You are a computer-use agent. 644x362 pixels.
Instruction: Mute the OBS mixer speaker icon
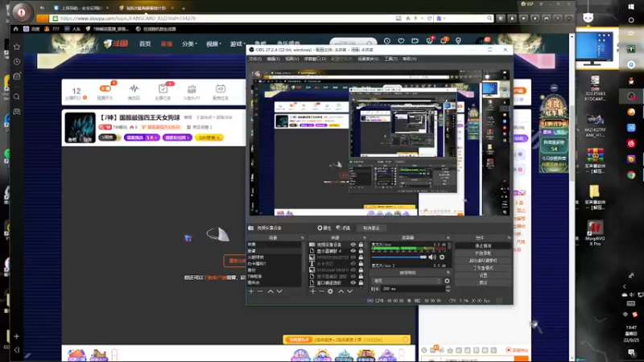click(x=432, y=257)
